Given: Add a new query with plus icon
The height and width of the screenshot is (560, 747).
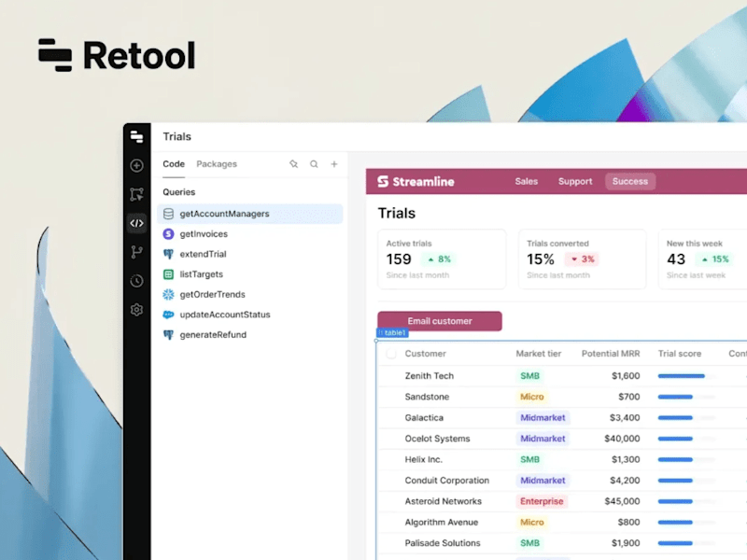Looking at the screenshot, I should (x=334, y=164).
